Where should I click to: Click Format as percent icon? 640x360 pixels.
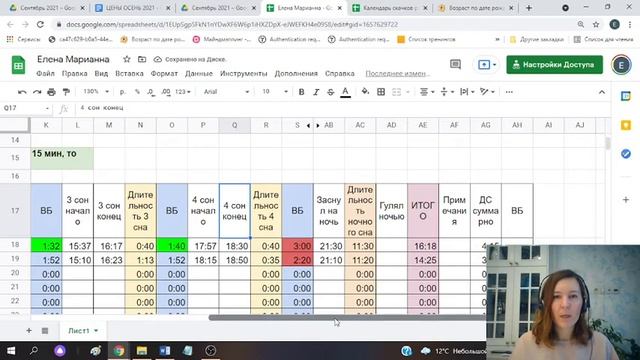coord(137,92)
